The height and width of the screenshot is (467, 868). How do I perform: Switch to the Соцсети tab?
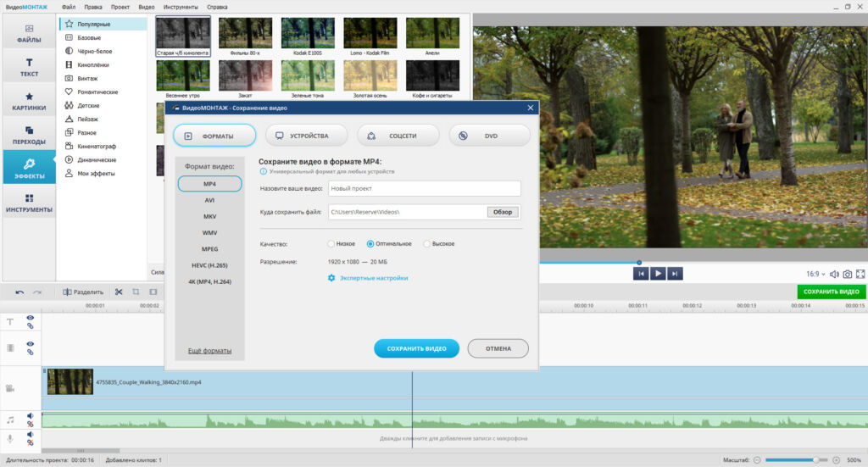pyautogui.click(x=398, y=136)
